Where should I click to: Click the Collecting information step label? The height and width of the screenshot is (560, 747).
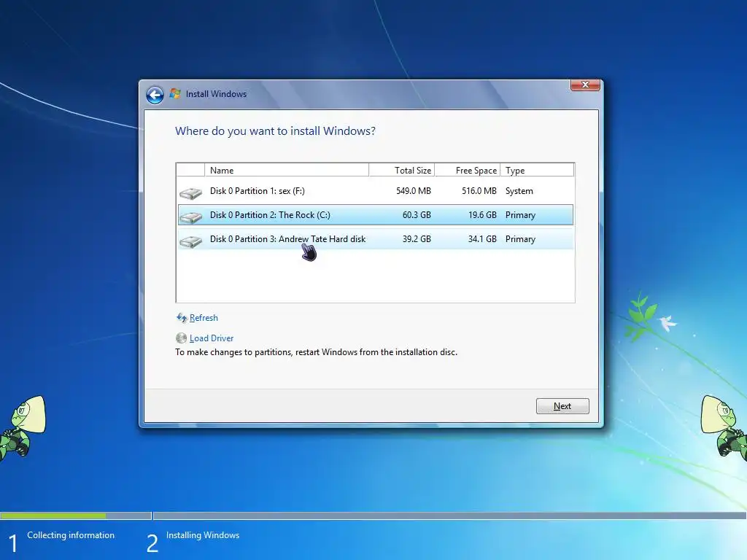[71, 535]
